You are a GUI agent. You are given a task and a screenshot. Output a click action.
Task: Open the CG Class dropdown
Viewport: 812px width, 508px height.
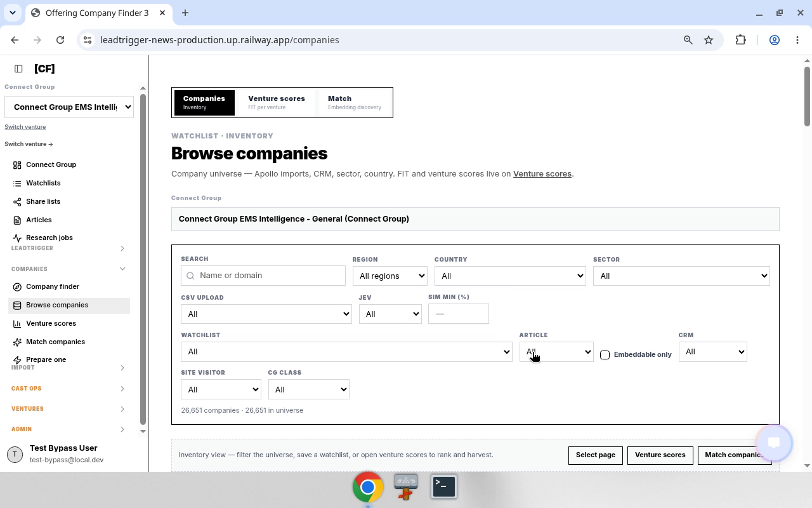pyautogui.click(x=308, y=389)
